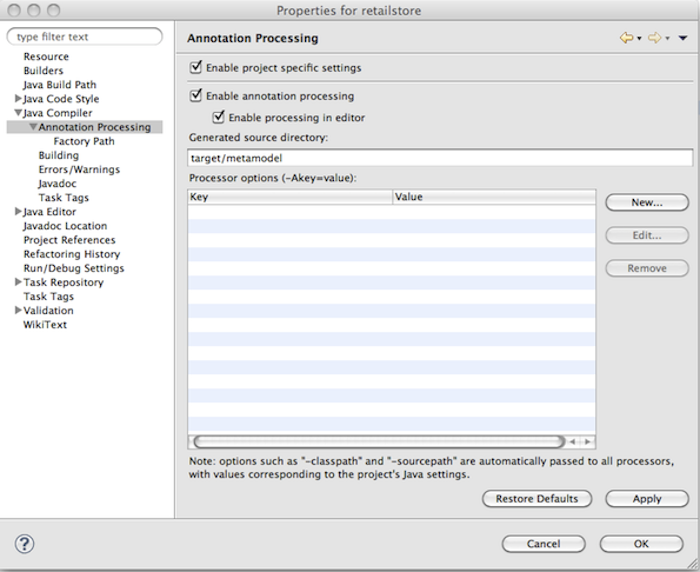
Task: Toggle Enable project specific settings checkbox
Action: [x=195, y=68]
